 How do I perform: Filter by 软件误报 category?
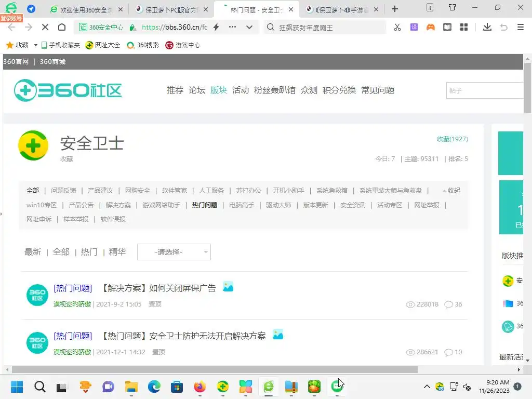113,219
